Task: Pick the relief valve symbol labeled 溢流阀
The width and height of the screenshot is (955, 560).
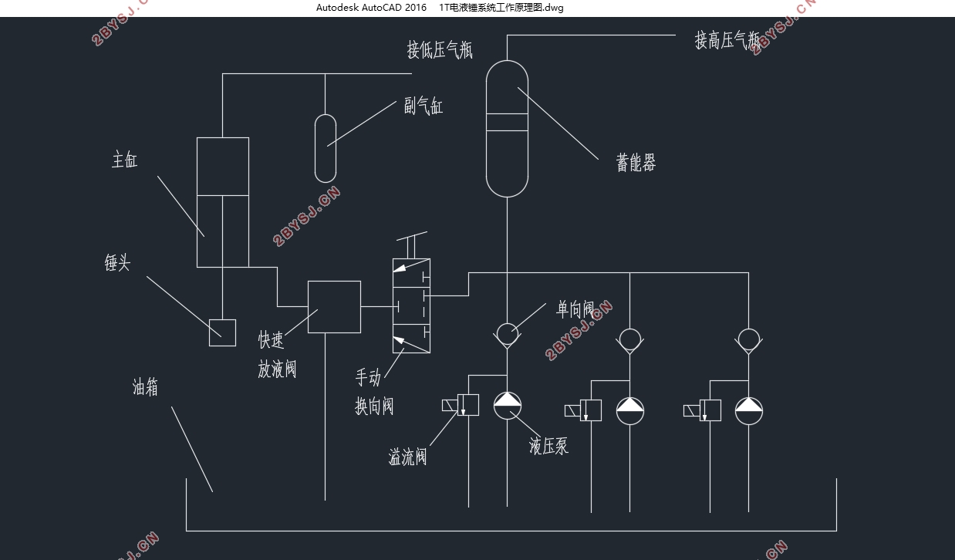Action: pyautogui.click(x=461, y=405)
